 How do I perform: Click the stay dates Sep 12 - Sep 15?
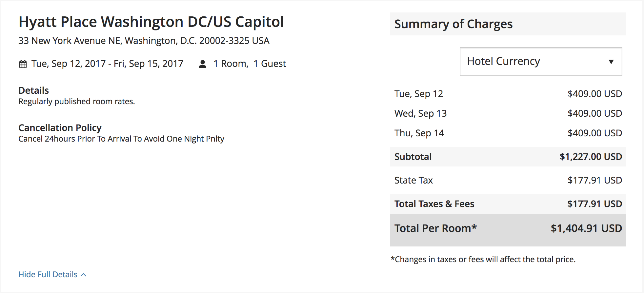tap(107, 64)
